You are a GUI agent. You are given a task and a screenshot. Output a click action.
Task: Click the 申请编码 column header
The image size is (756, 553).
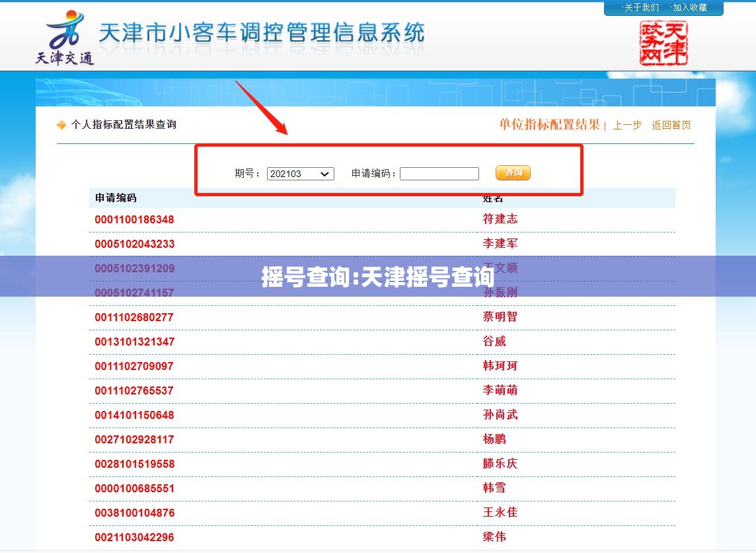pos(116,198)
